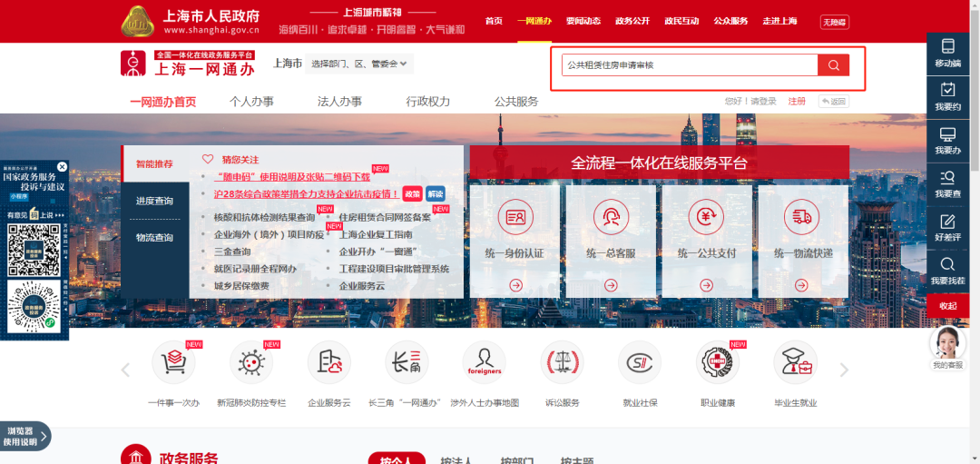980x464 pixels.
Task: Open 统一身份认证 ID card icon
Action: click(515, 216)
